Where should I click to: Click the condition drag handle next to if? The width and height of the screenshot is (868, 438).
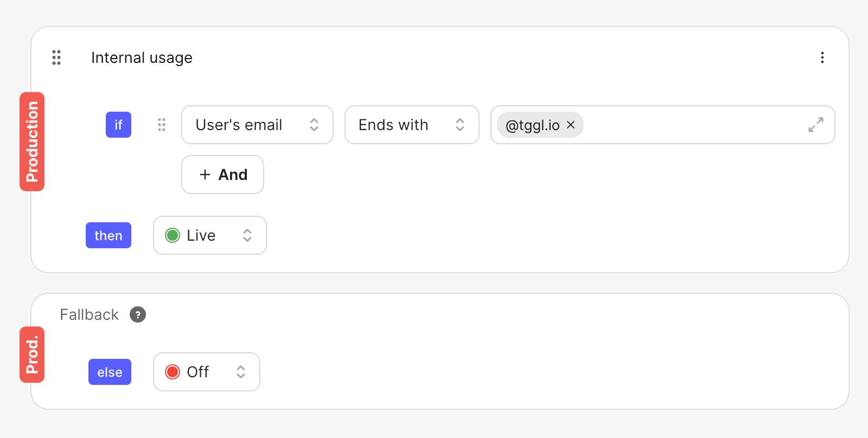(x=162, y=125)
